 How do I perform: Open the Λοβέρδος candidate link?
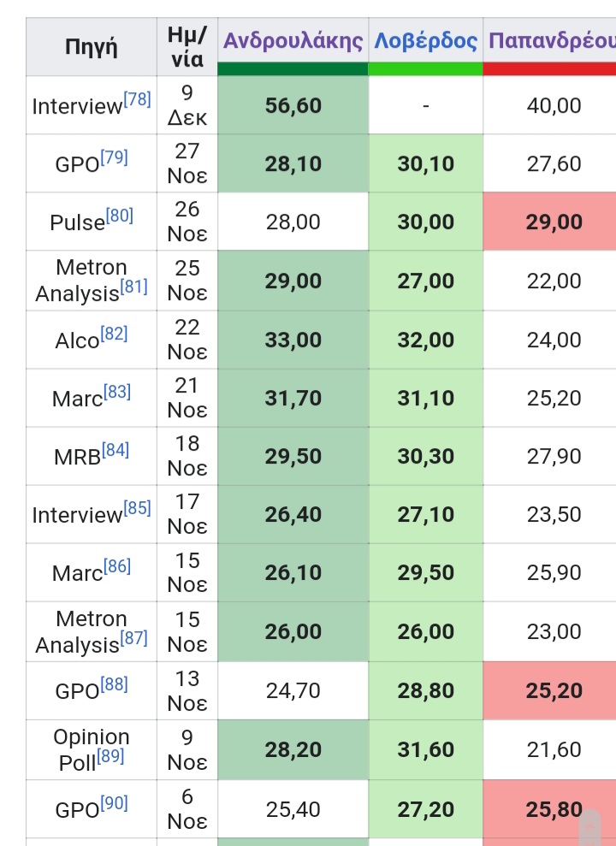pyautogui.click(x=425, y=41)
